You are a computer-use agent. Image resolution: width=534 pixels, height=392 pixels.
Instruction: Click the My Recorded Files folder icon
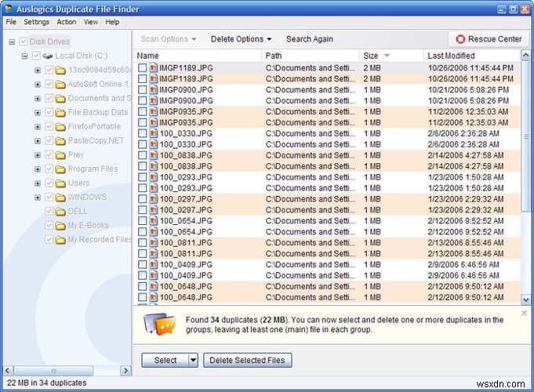60,240
